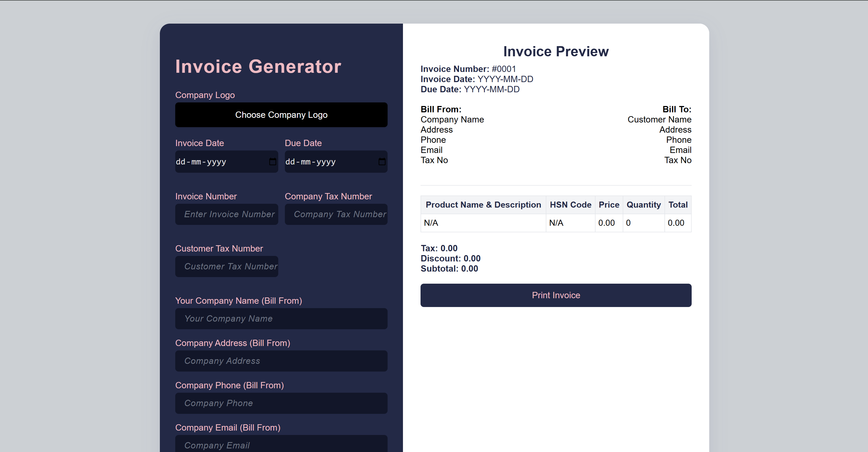Click the Company Phone (Bill From) label
The height and width of the screenshot is (452, 868).
(229, 385)
